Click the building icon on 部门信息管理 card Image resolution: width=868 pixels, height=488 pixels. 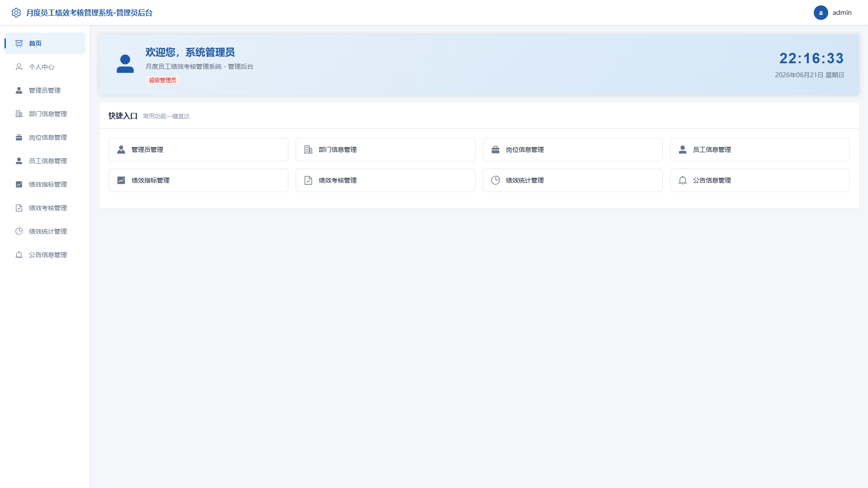tap(308, 150)
